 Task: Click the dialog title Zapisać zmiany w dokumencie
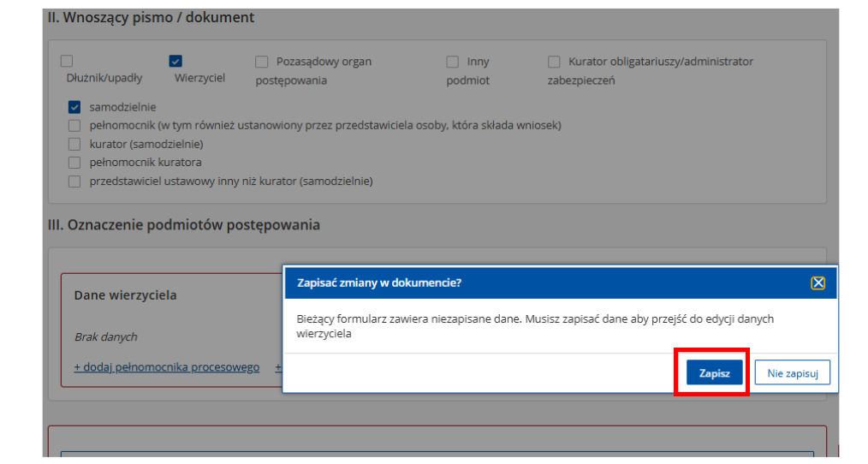click(379, 283)
